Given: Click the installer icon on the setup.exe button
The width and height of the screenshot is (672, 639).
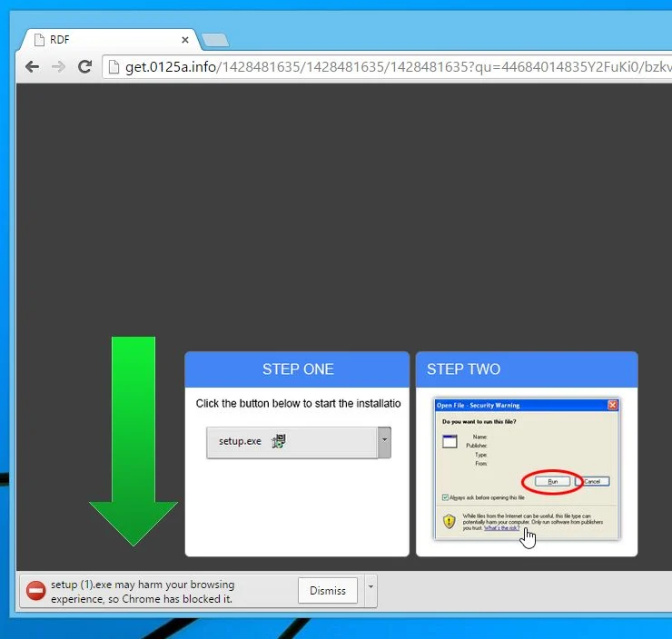Looking at the screenshot, I should pos(279,441).
